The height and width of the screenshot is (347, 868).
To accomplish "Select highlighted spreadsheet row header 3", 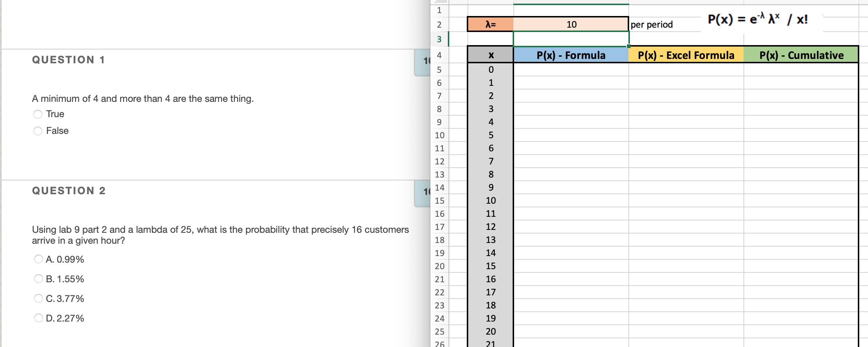I will pyautogui.click(x=439, y=39).
